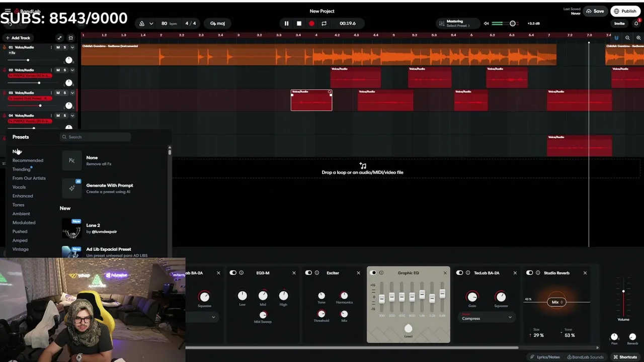This screenshot has height=362, width=644.
Task: Toggle EQ3-M effect power switch
Action: point(233,273)
